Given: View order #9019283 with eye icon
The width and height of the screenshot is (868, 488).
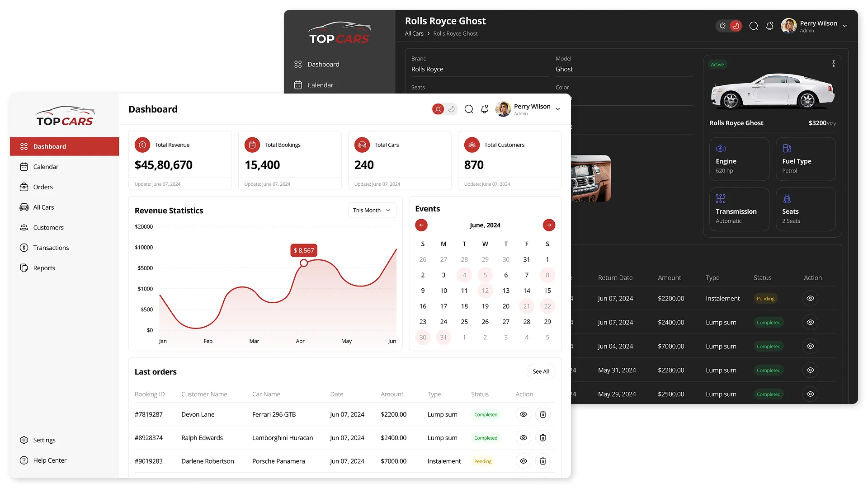Looking at the screenshot, I should [523, 461].
